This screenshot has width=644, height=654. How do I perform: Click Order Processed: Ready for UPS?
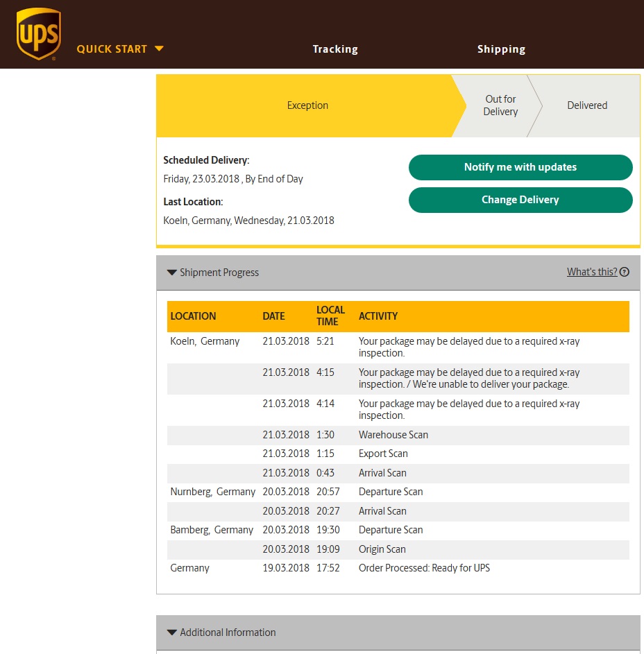click(424, 568)
